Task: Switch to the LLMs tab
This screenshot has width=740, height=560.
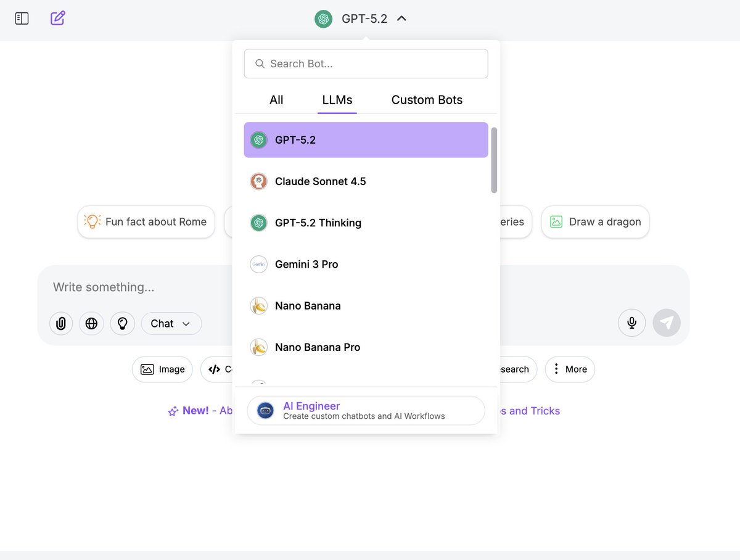Action: [x=337, y=100]
